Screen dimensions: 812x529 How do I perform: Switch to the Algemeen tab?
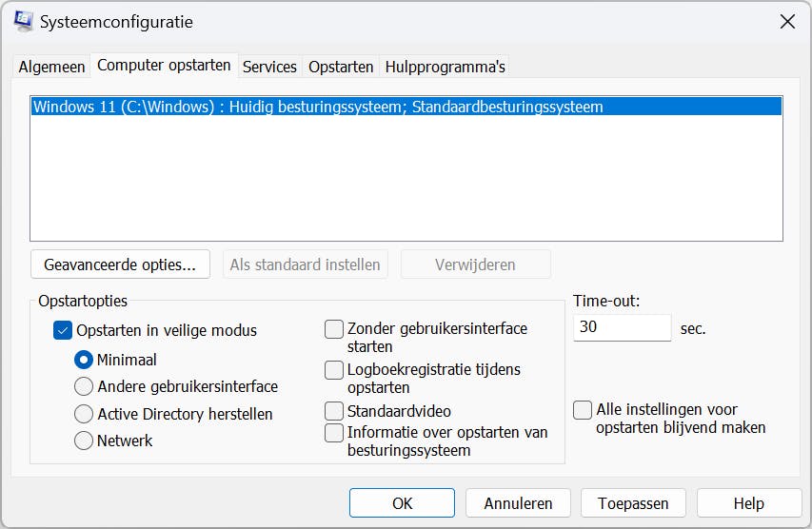tap(52, 67)
